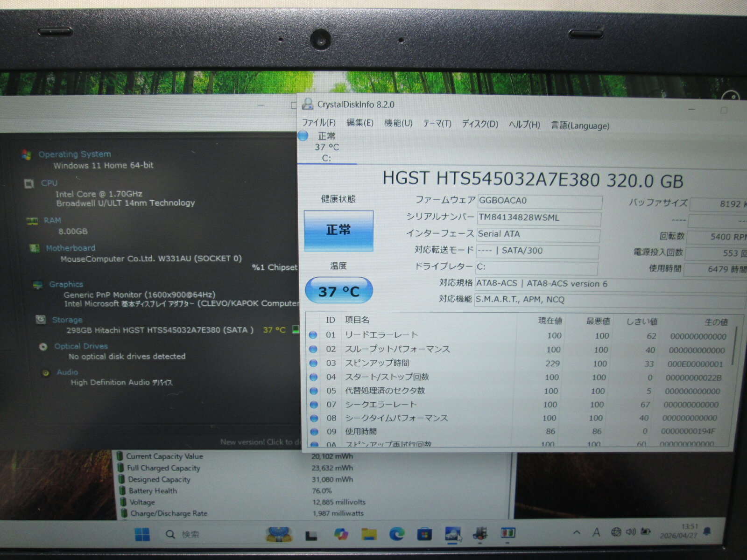747x560 pixels.
Task: Launch Microsoft Edge from the taskbar
Action: (397, 533)
